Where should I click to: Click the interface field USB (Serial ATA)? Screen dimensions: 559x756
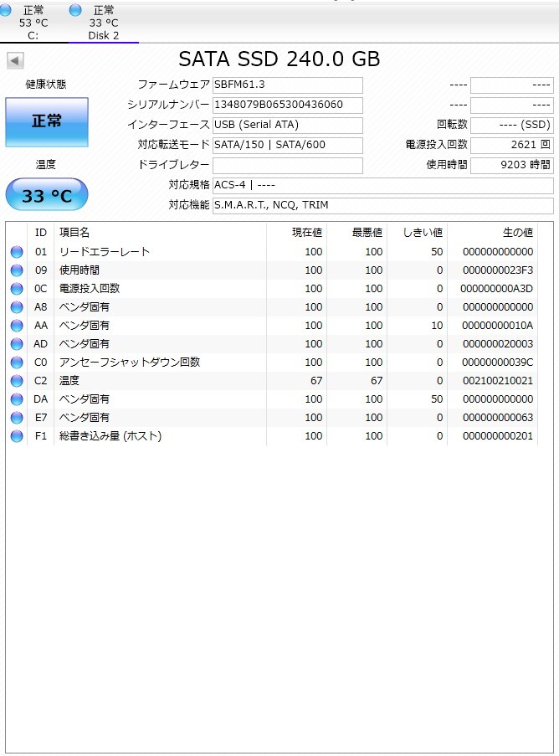point(288,125)
